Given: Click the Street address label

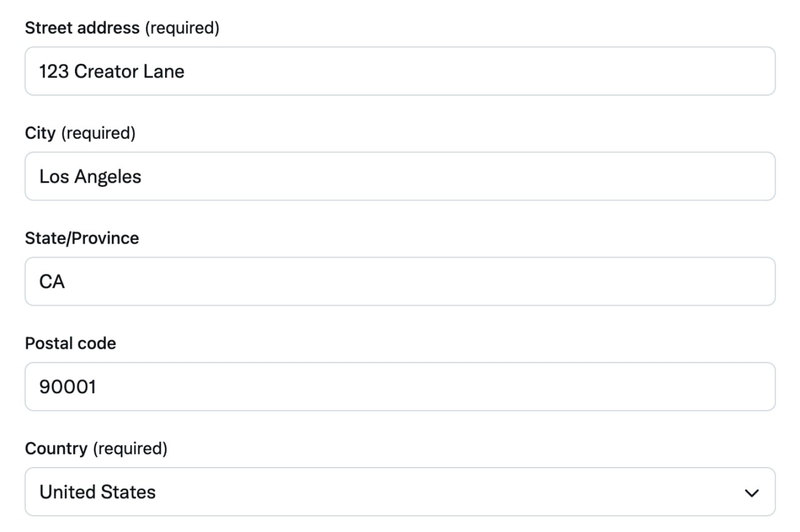Looking at the screenshot, I should point(82,28).
